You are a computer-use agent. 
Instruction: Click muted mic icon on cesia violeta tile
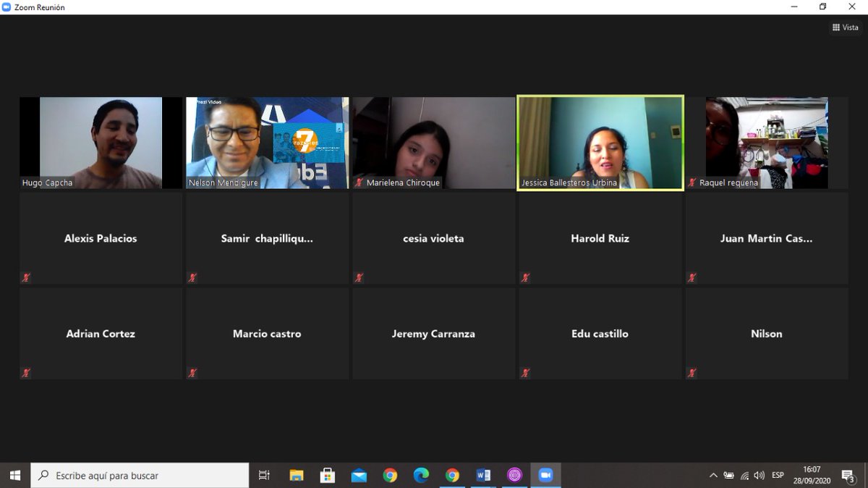tap(359, 277)
